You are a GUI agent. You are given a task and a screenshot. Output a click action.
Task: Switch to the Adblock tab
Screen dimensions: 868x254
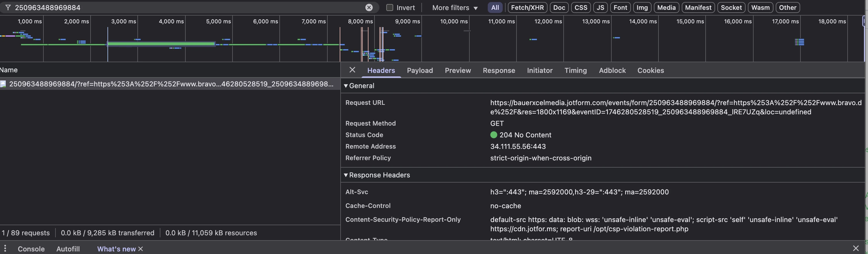[x=612, y=70]
